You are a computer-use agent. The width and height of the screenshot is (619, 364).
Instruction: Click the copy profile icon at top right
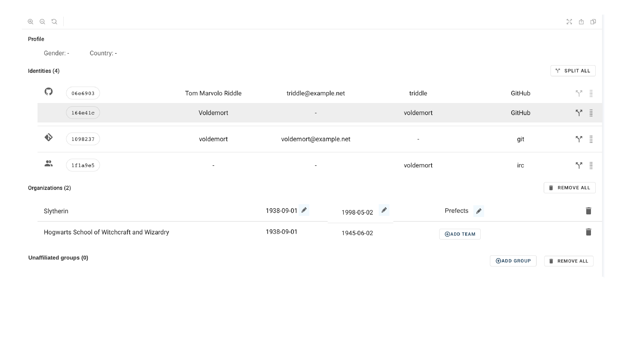coord(593,22)
